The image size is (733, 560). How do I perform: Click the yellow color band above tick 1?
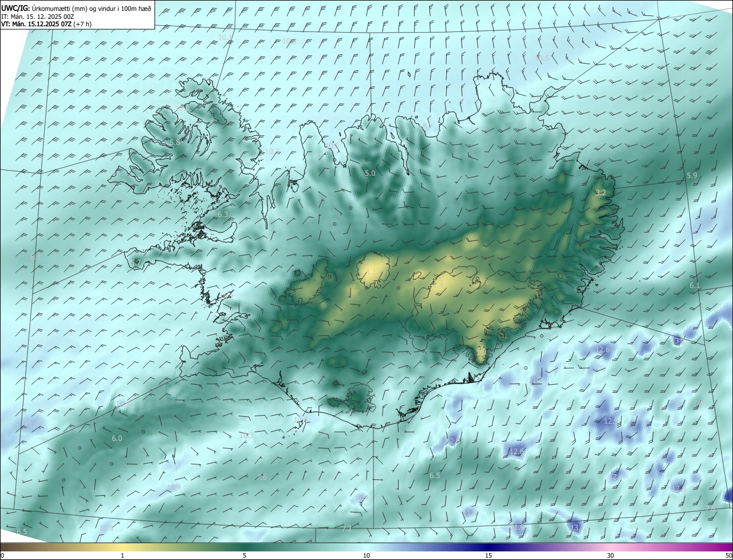tap(123, 546)
